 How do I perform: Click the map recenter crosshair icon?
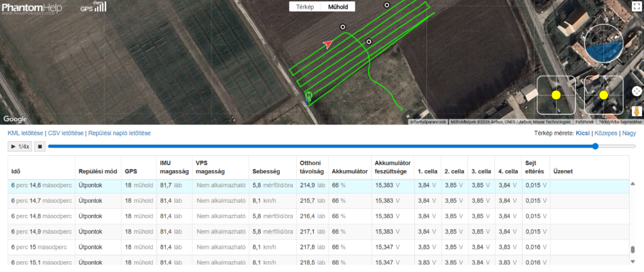[x=636, y=91]
